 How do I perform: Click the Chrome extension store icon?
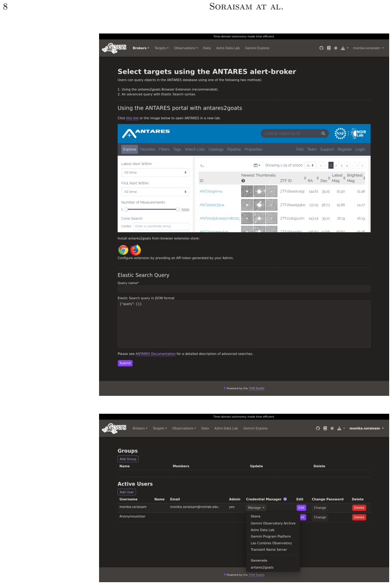(x=123, y=250)
